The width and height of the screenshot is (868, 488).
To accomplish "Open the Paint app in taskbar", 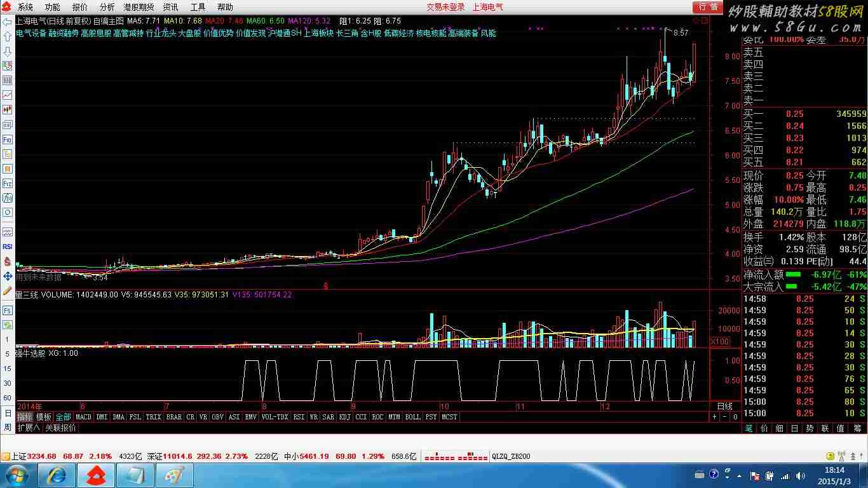I will [175, 475].
